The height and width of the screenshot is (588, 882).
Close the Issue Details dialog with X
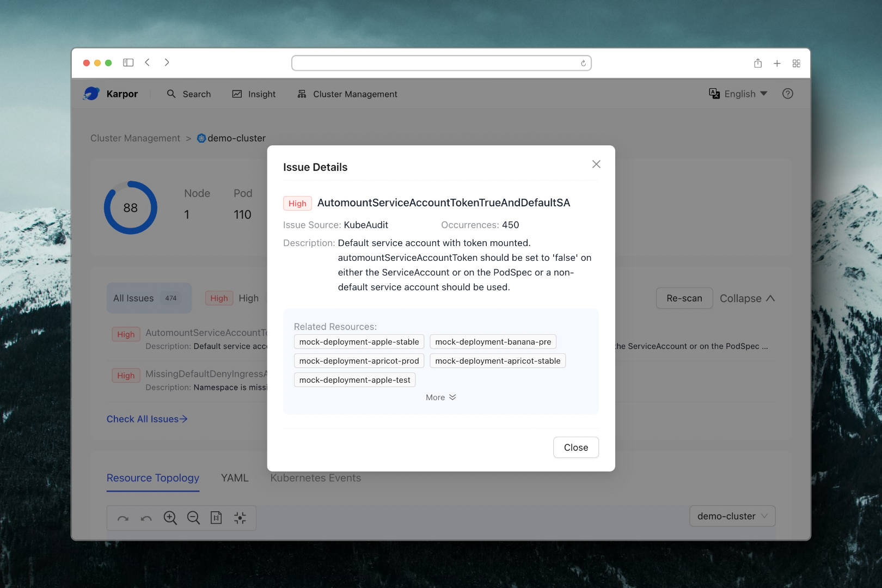(596, 164)
